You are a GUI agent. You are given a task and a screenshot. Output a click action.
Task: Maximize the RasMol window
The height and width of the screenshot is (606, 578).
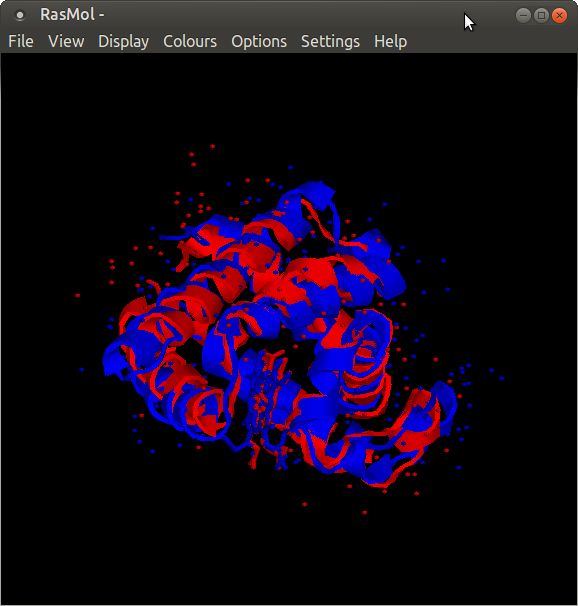(541, 15)
